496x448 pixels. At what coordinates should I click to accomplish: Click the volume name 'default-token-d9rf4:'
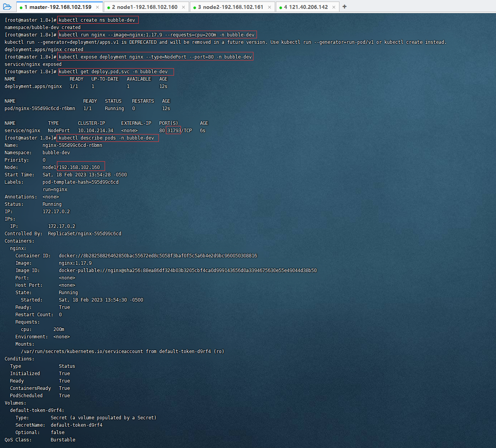pyautogui.click(x=37, y=410)
